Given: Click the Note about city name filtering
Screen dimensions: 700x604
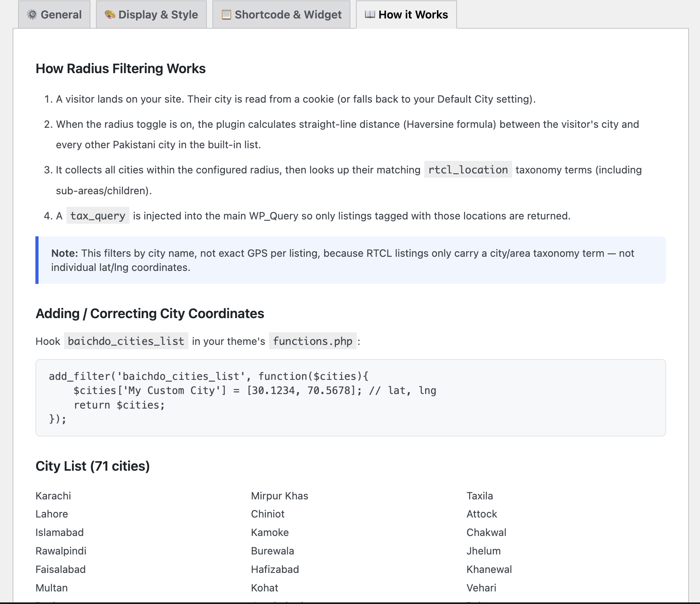Looking at the screenshot, I should [350, 260].
